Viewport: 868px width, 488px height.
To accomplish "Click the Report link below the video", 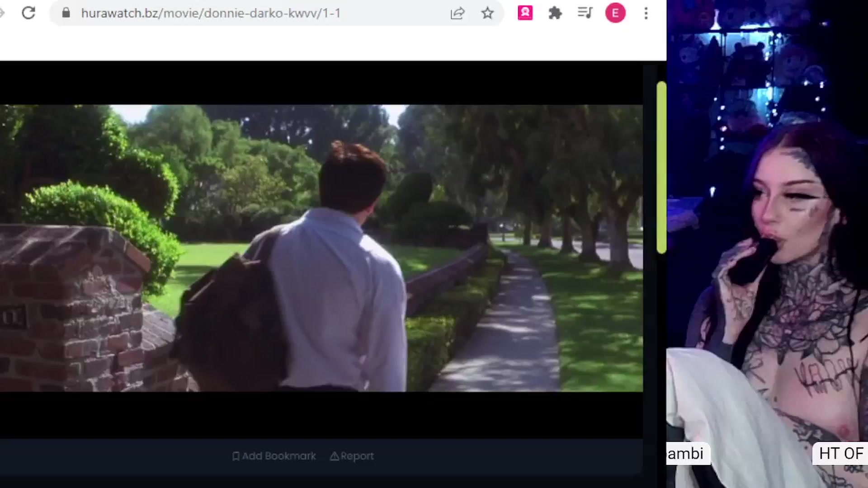I will pos(352,456).
